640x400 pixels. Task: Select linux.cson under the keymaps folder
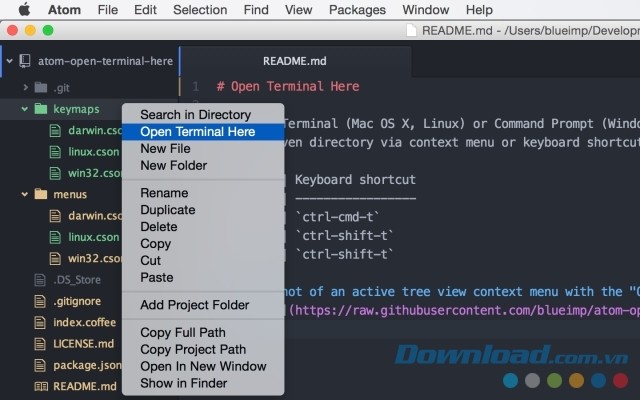[88, 151]
